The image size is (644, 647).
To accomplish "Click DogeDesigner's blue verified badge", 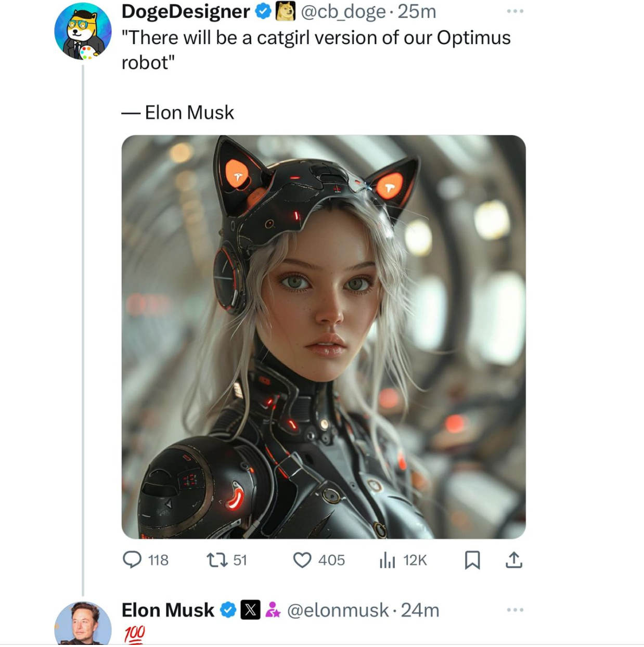I will click(263, 11).
